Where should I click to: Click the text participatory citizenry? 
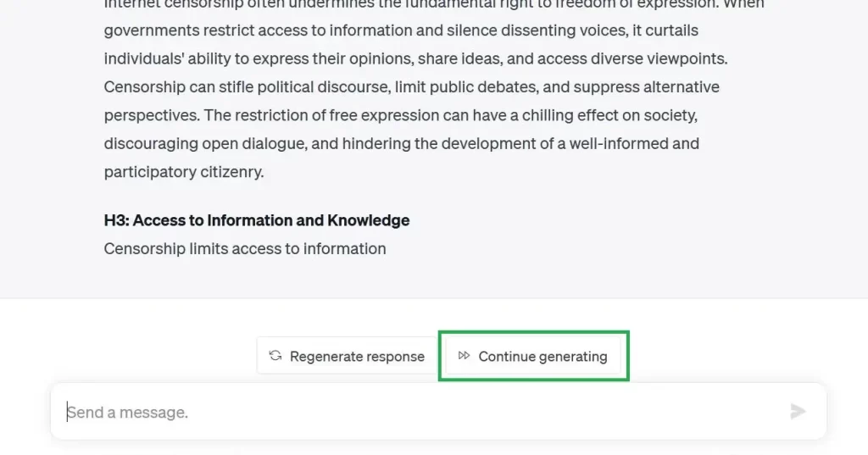184,172
